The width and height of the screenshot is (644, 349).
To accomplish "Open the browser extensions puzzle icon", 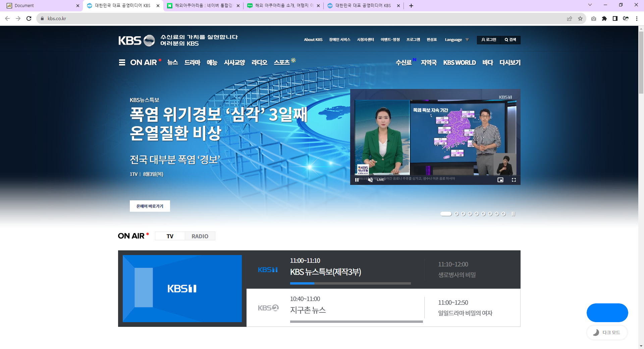I will 604,18.
